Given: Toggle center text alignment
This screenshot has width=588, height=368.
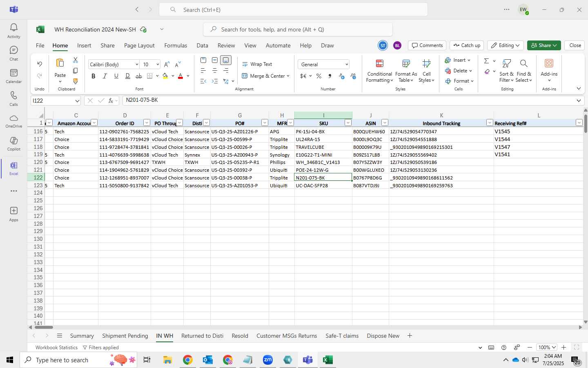Looking at the screenshot, I should [x=215, y=71].
